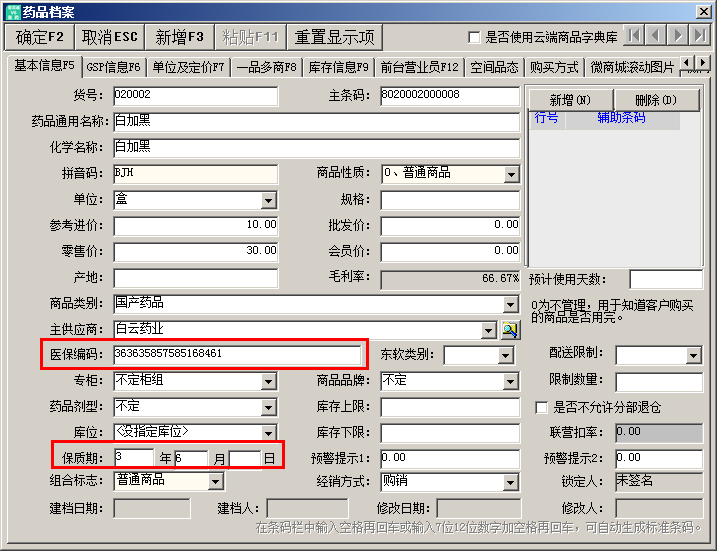This screenshot has width=717, height=551.
Task: Enable 是否使用云端商品字典库 checkbox
Action: click(474, 38)
